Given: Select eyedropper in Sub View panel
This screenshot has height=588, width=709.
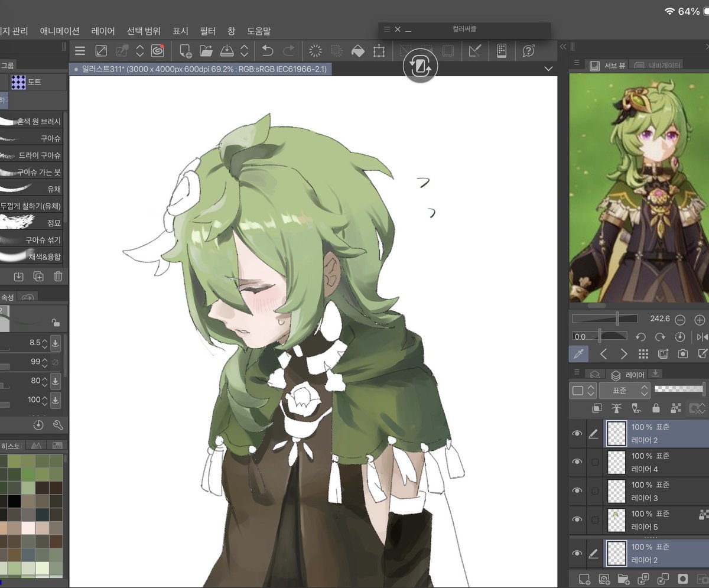Looking at the screenshot, I should coord(578,354).
